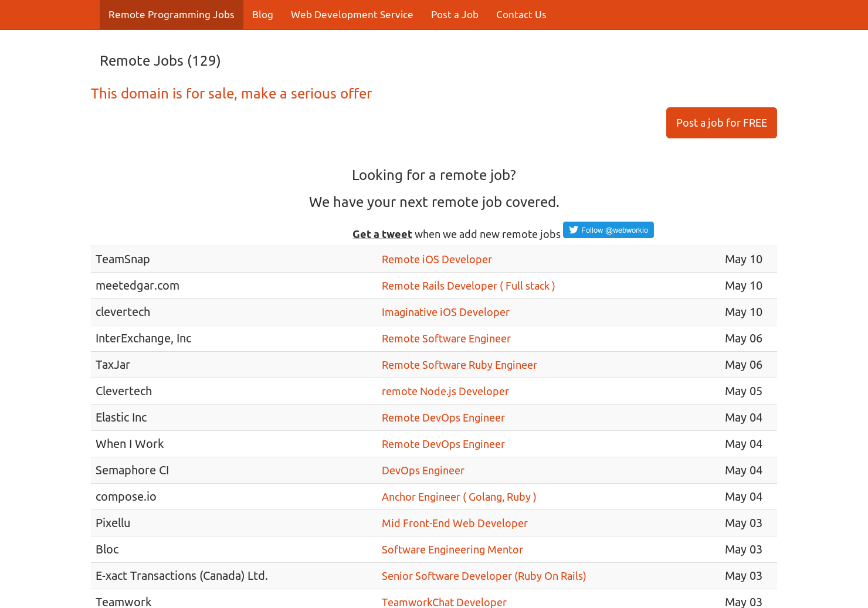Select Post a Job in the navigation bar
Viewport: 868px width, 608px height.
455,14
